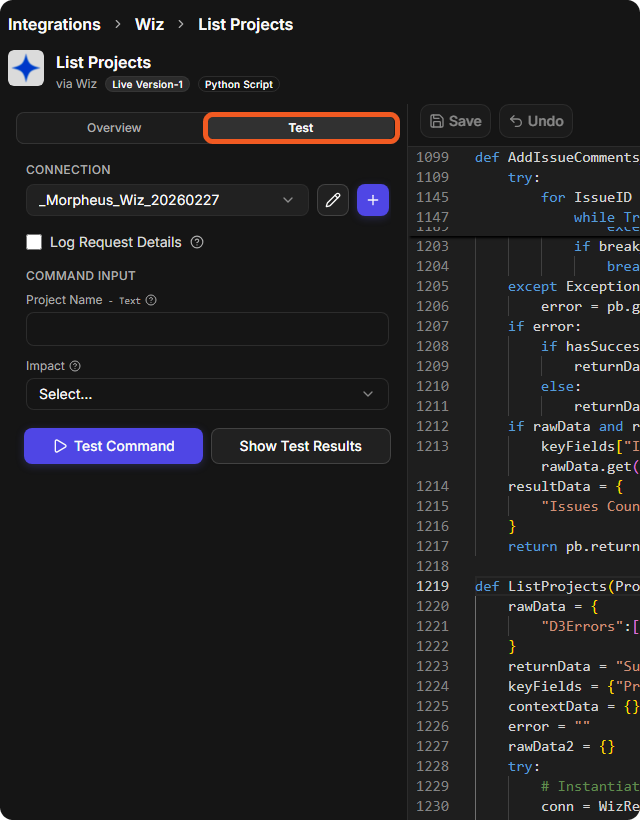
Task: Click line number 1205 in the editor gutter
Action: point(432,287)
